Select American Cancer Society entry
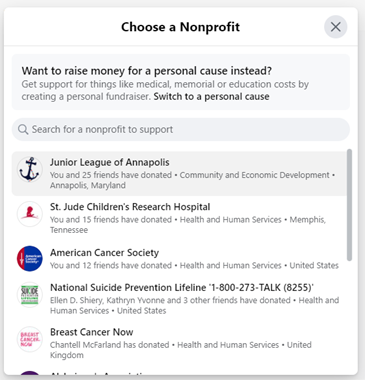This screenshot has width=365, height=380. (x=179, y=259)
